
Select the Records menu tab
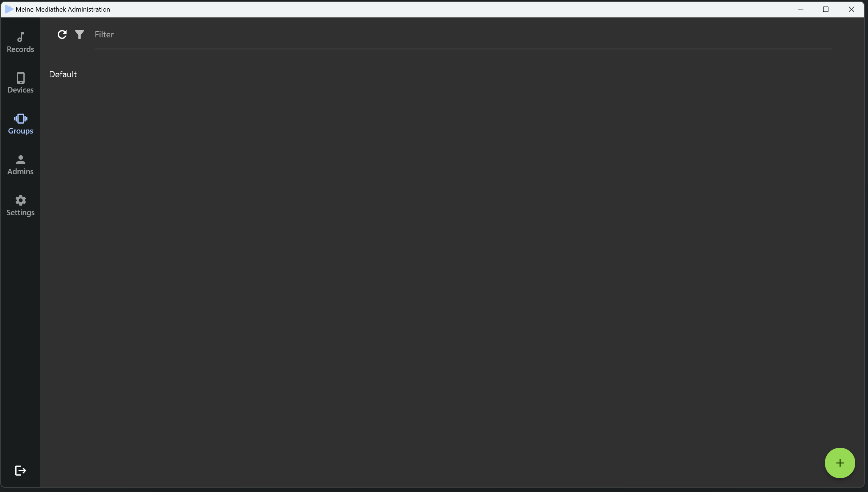coord(20,42)
